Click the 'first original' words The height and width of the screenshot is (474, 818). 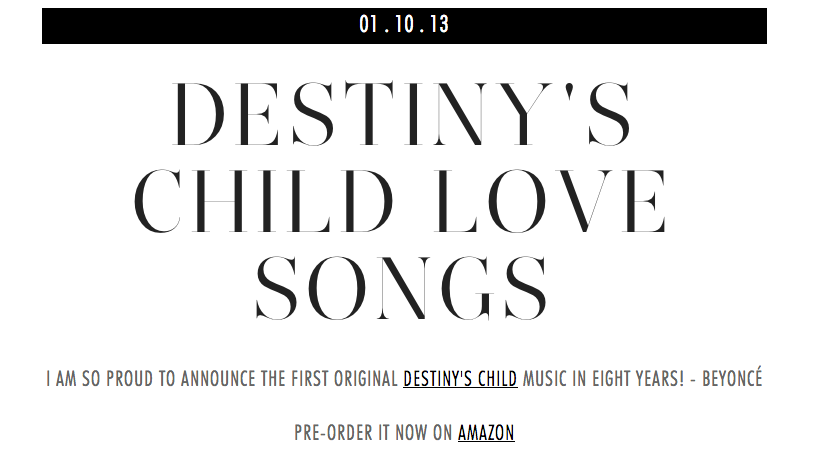[337, 380]
